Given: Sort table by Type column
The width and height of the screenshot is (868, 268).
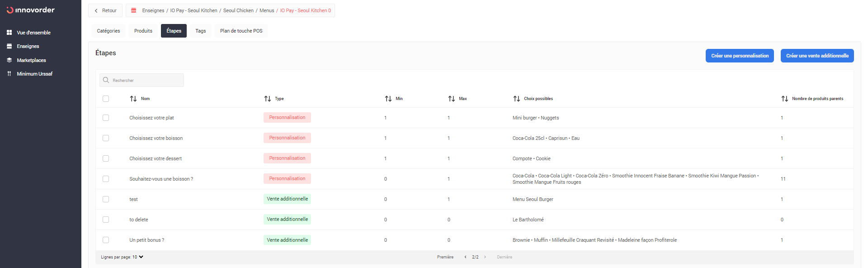Looking at the screenshot, I should (268, 99).
